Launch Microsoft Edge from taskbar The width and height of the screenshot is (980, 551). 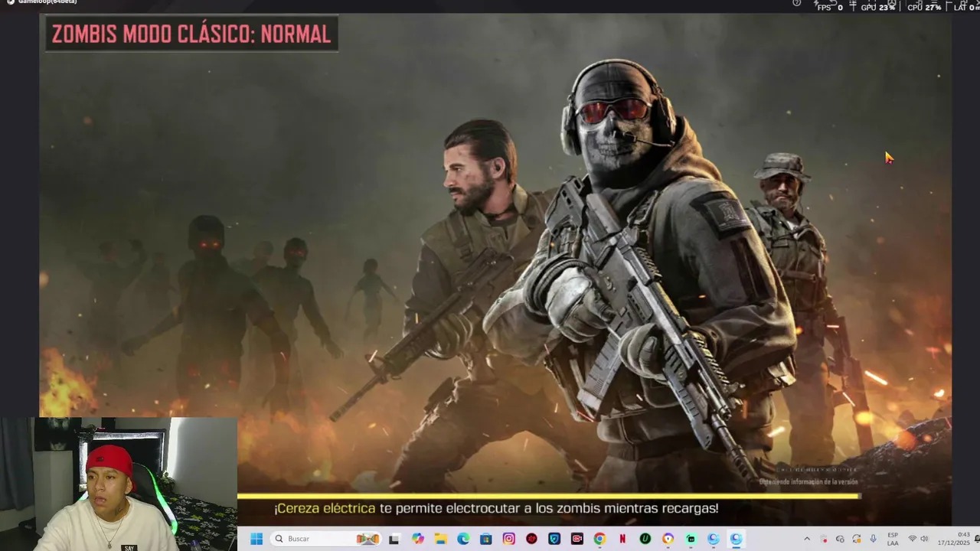click(463, 539)
